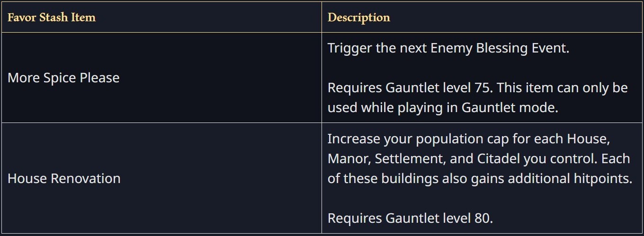Click the word "Stash" in the header

pos(51,17)
